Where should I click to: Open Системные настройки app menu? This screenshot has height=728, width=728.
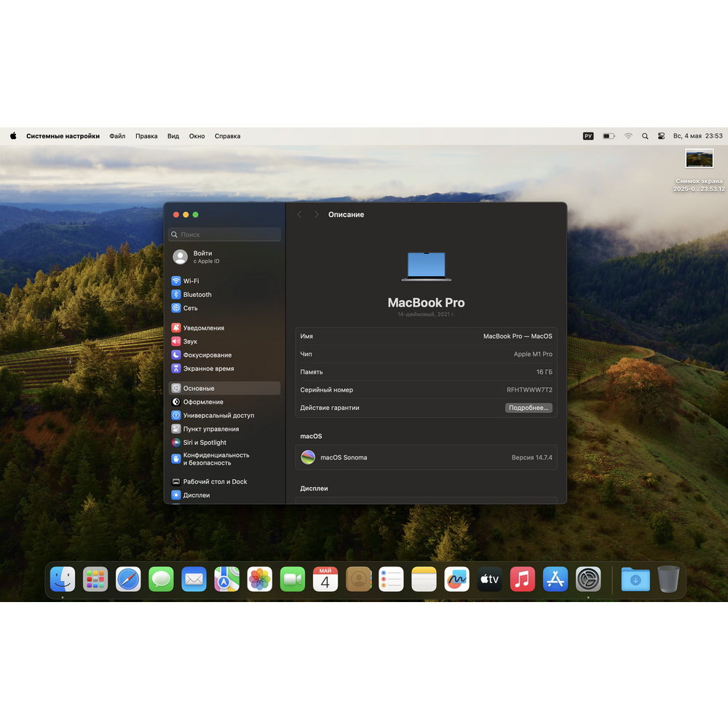tap(63, 136)
